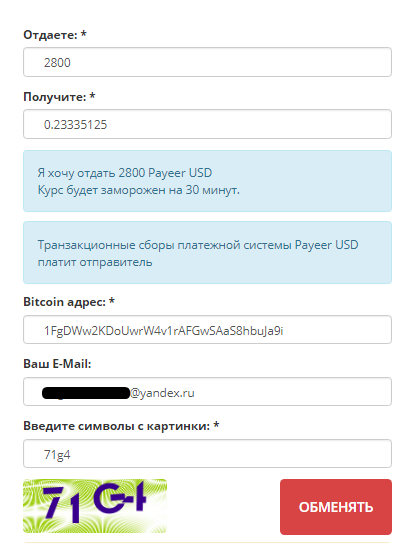Select the Ваш E-Mail input field

pyautogui.click(x=207, y=392)
